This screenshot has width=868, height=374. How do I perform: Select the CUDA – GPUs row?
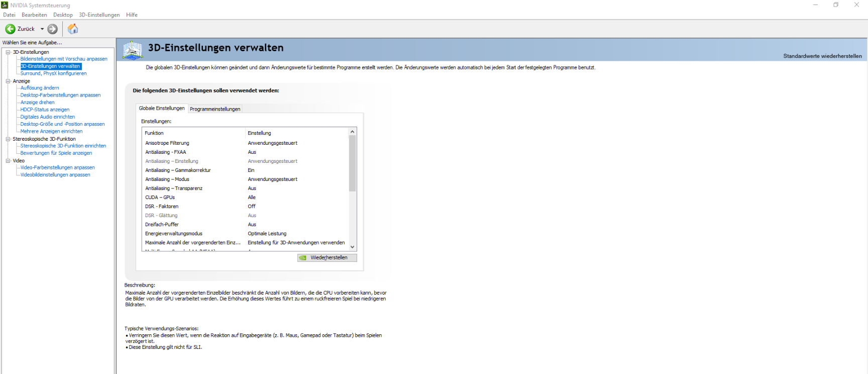(x=246, y=198)
